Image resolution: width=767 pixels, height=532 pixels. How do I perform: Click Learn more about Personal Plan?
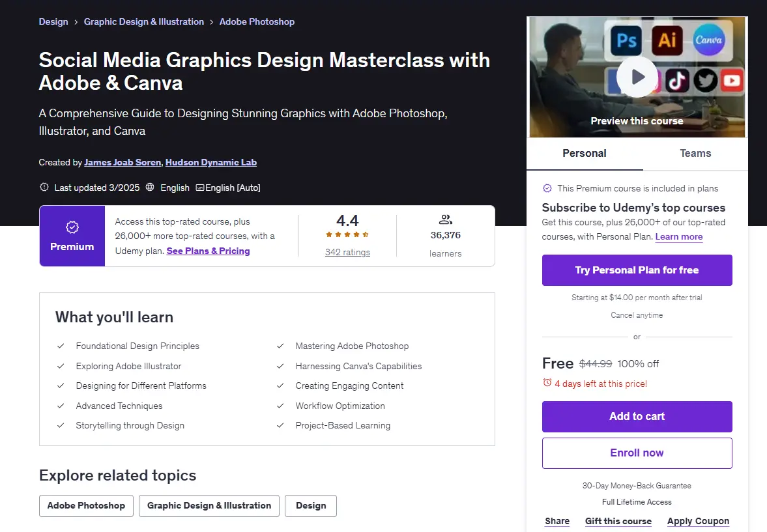(x=679, y=236)
